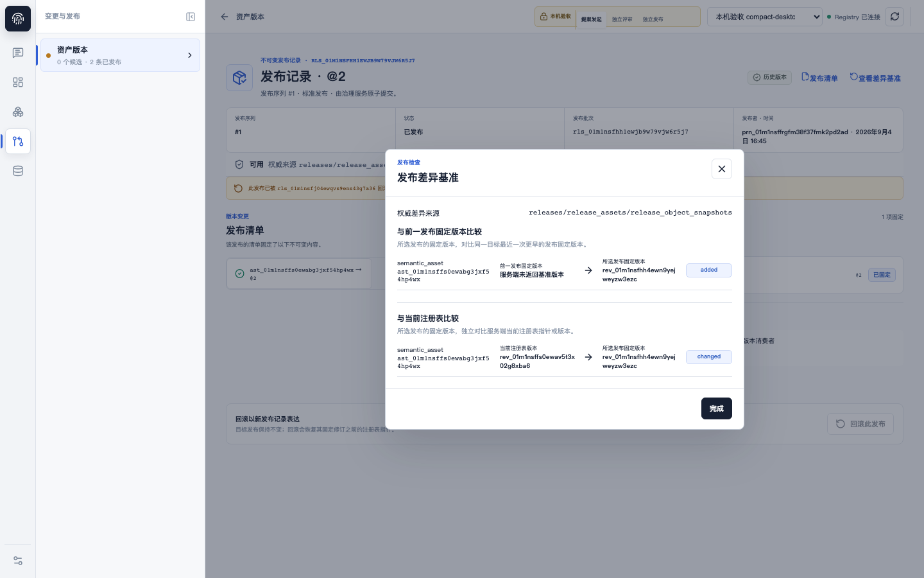Open the 查看差异基准 link

click(875, 78)
